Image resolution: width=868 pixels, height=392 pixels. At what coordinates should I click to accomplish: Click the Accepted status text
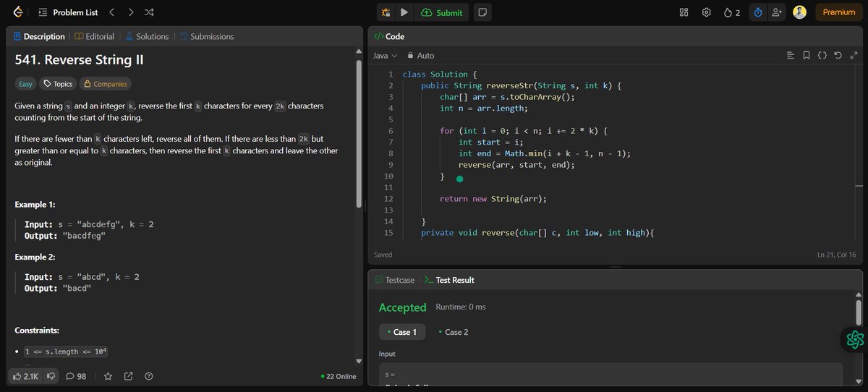tap(402, 307)
